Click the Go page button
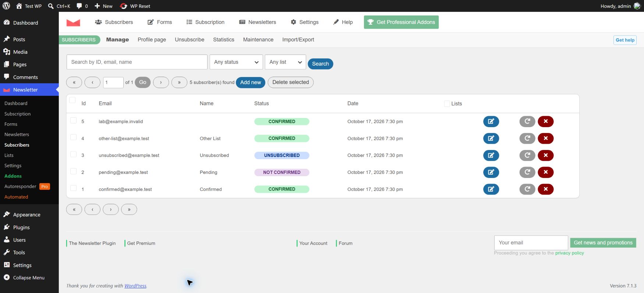The width and height of the screenshot is (644, 293). click(143, 82)
